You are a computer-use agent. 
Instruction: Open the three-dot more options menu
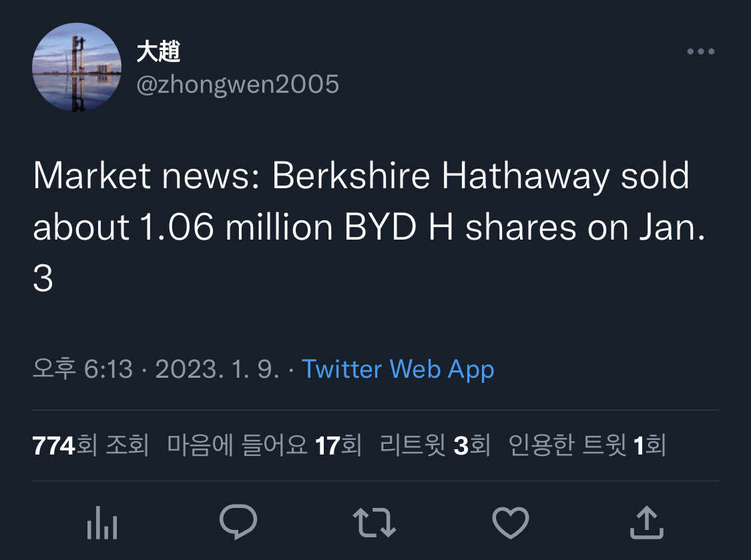[700, 52]
